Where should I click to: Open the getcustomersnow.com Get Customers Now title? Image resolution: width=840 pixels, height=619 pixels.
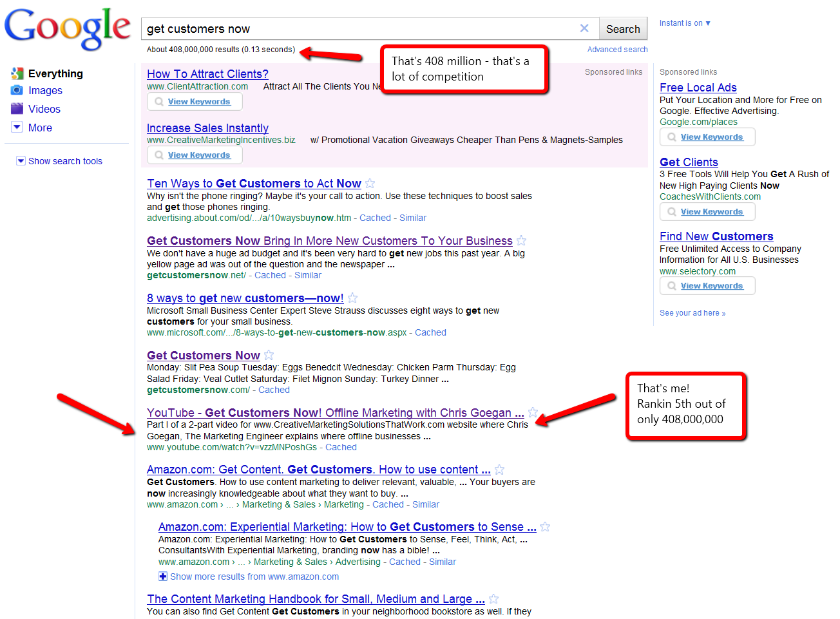pos(204,356)
